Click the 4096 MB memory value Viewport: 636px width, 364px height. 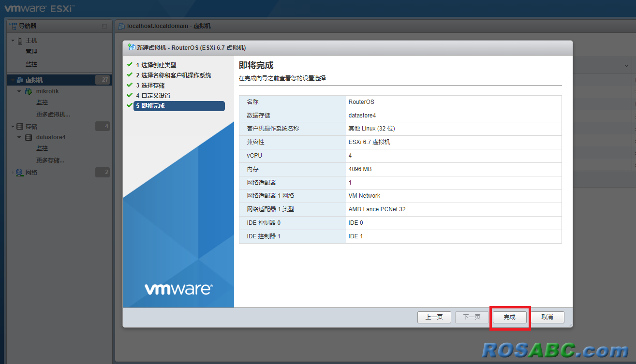pos(360,169)
